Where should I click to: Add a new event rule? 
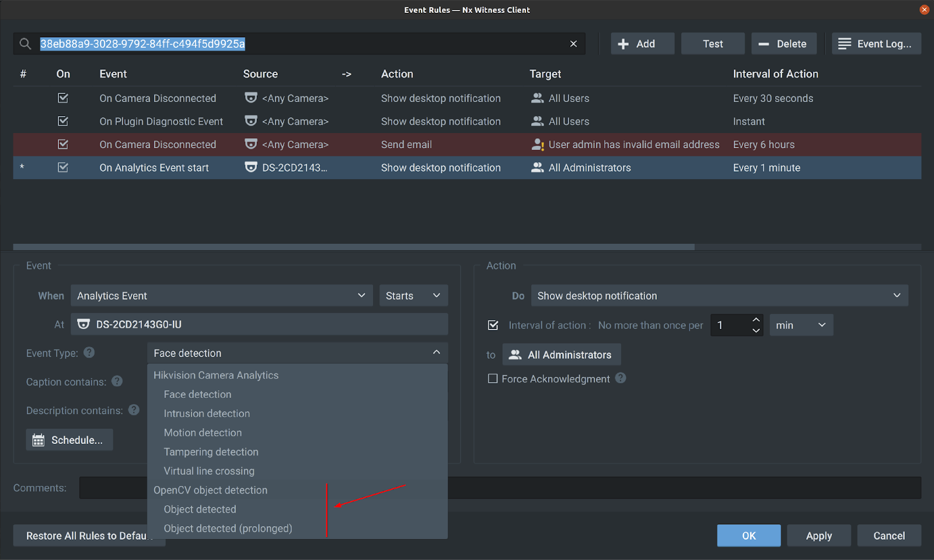point(642,44)
